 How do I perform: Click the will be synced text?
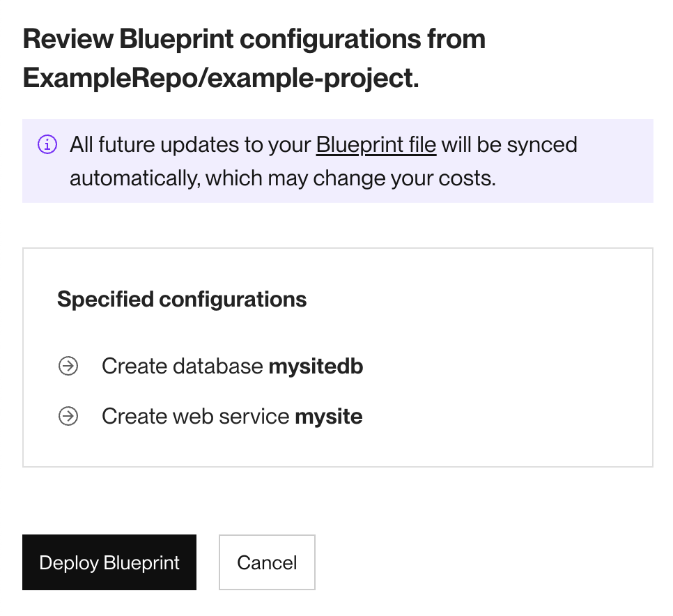510,145
